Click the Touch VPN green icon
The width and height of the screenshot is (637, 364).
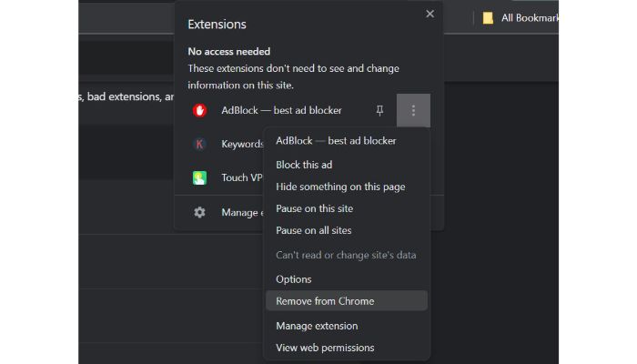pos(199,177)
